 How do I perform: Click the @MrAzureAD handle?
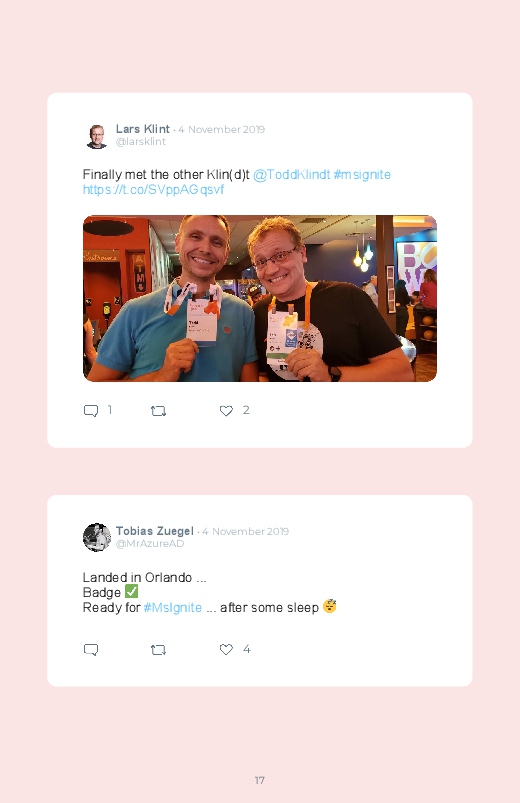click(x=150, y=544)
